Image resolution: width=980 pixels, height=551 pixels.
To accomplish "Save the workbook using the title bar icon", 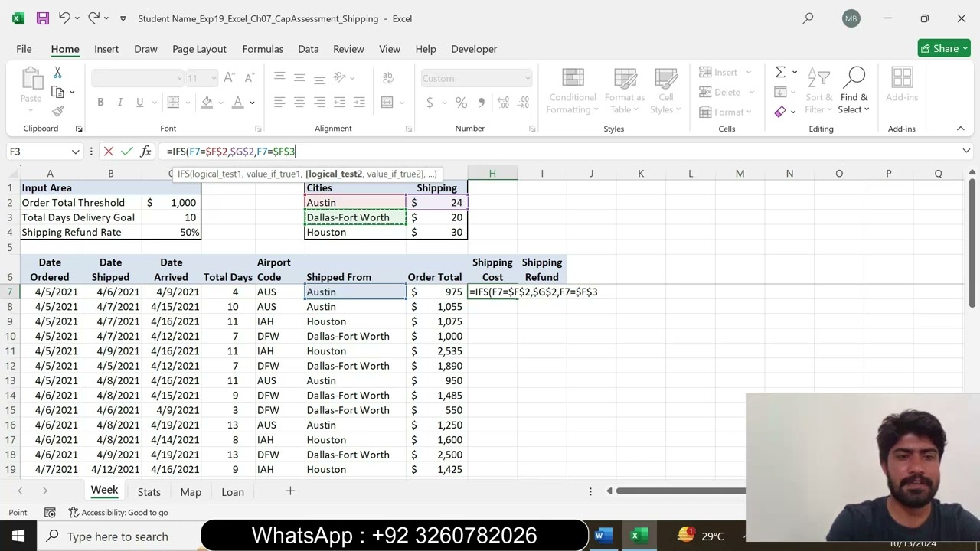I will [x=43, y=18].
